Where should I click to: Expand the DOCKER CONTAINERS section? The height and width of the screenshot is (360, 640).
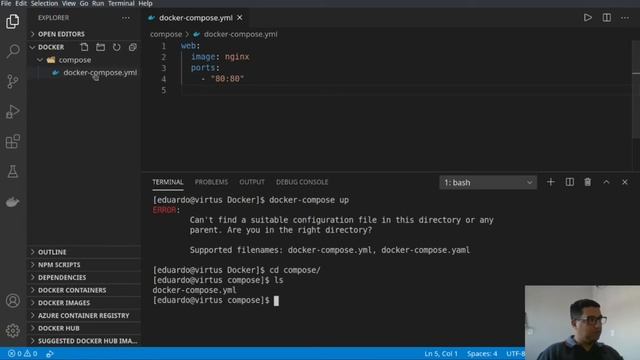[x=84, y=290]
